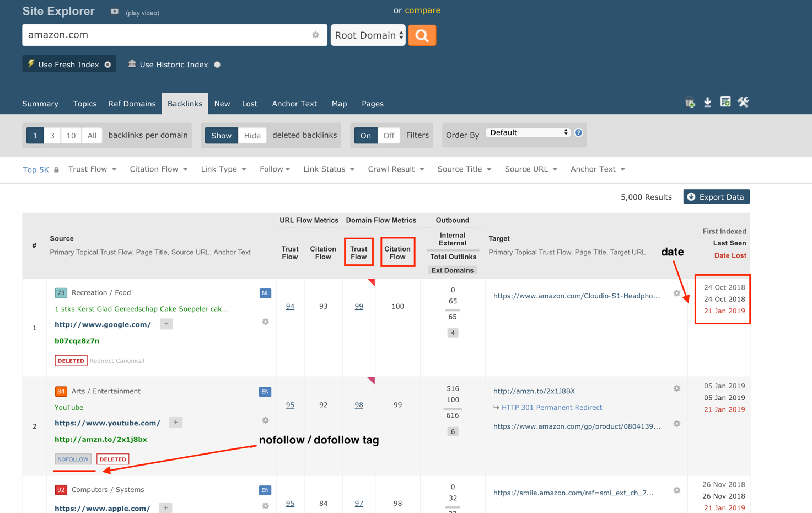Open the wrench tools icon in the tab bar

(743, 102)
